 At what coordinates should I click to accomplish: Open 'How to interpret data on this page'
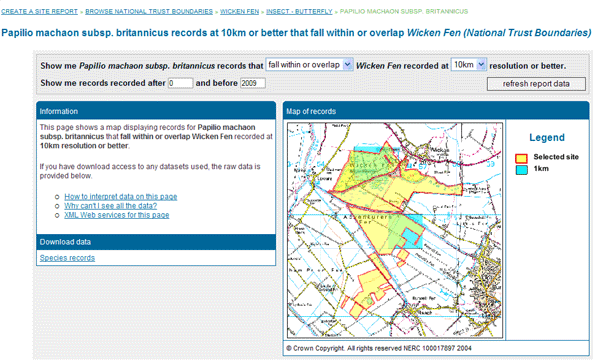coord(121,197)
